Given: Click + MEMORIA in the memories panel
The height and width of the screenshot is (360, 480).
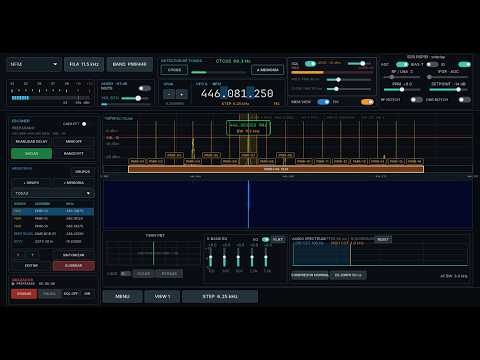Looking at the screenshot, I should 74,183.
